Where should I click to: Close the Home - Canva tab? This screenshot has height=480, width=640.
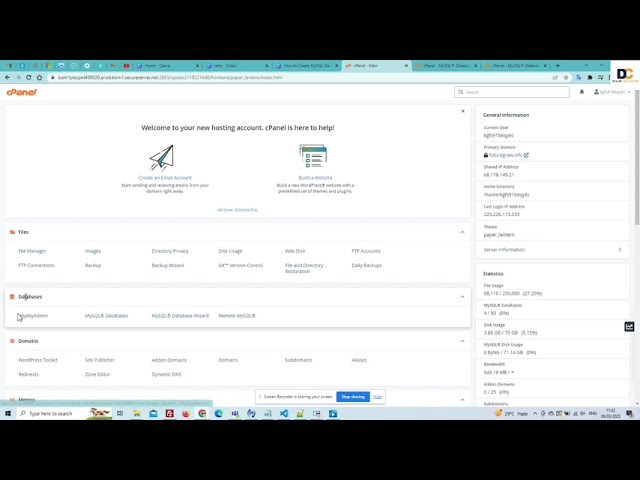click(197, 66)
